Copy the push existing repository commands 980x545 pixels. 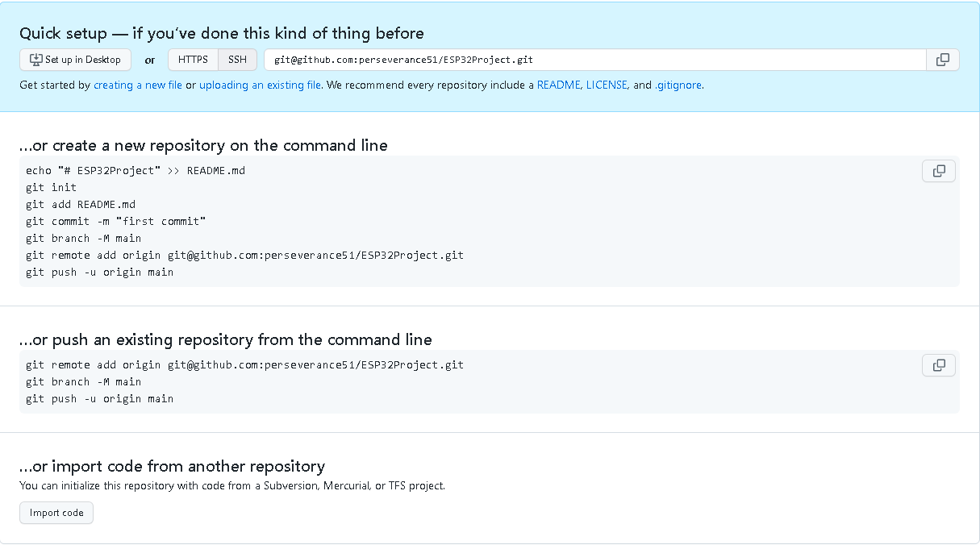pos(938,365)
